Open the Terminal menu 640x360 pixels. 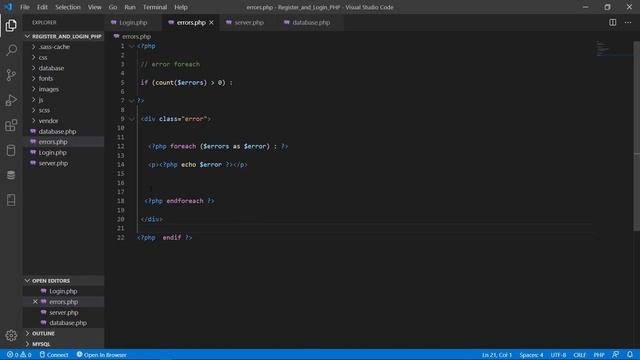point(155,7)
